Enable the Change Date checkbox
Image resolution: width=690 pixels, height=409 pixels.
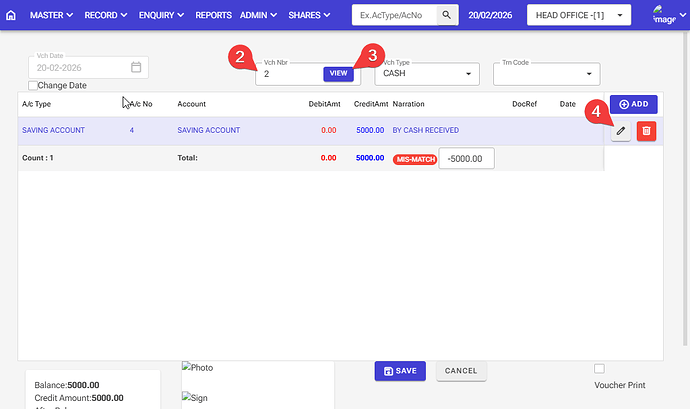(33, 86)
